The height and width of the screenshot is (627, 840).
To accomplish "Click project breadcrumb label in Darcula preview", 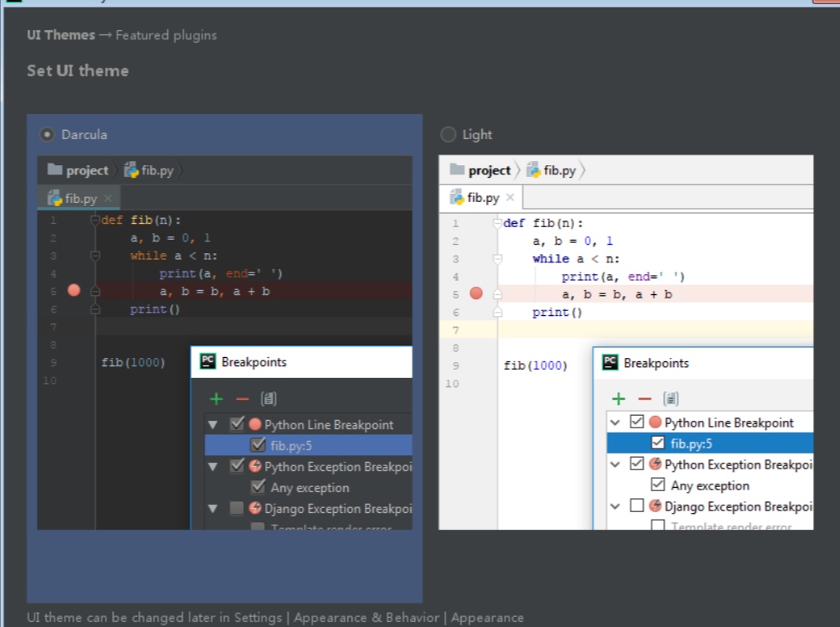I will point(87,170).
